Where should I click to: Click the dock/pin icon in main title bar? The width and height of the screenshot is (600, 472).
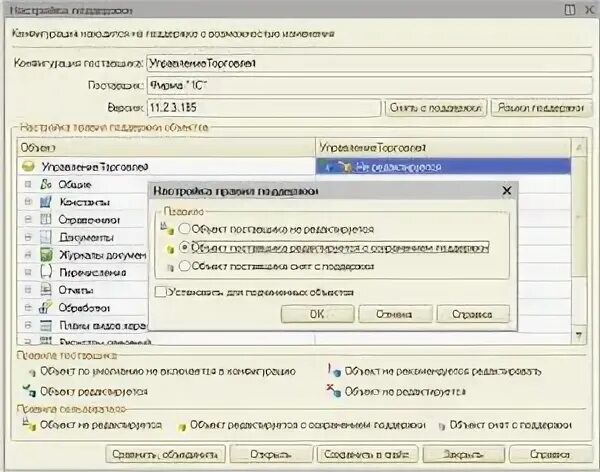pyautogui.click(x=570, y=10)
